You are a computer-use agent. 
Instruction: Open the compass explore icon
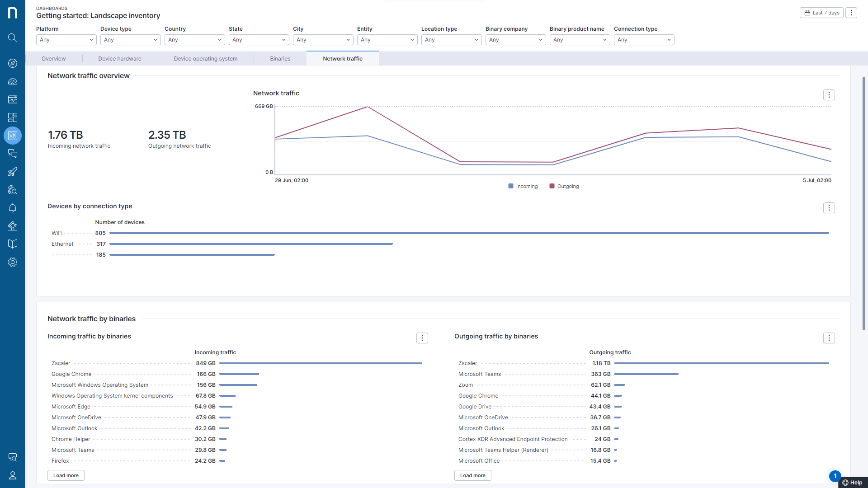coord(13,63)
